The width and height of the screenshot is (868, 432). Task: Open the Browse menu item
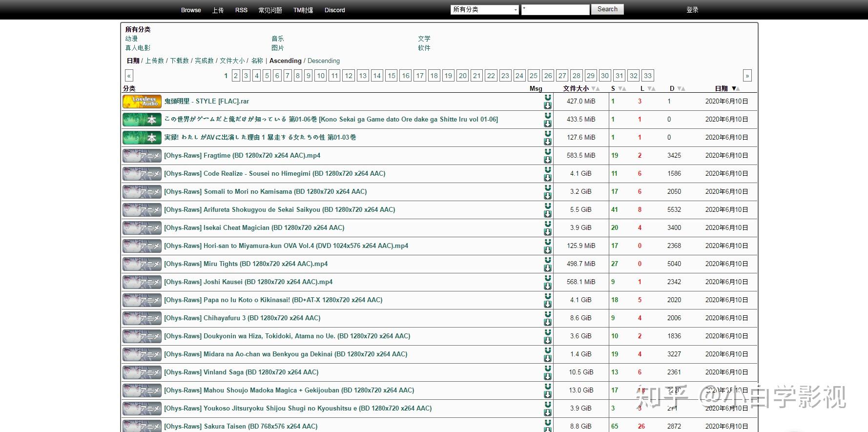[x=191, y=10]
